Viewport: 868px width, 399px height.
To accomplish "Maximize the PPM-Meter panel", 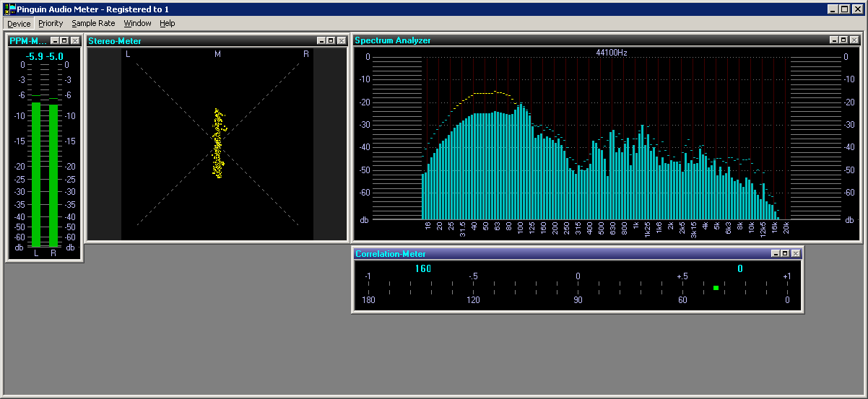I will 64,41.
